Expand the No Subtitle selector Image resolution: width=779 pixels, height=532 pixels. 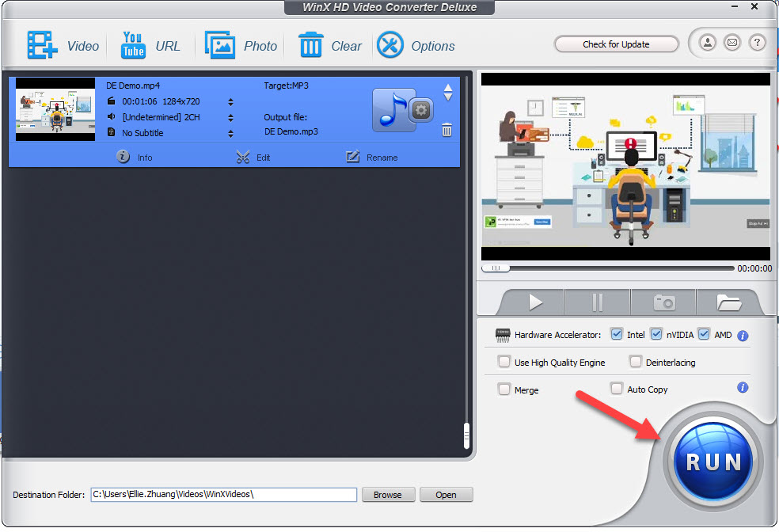230,133
